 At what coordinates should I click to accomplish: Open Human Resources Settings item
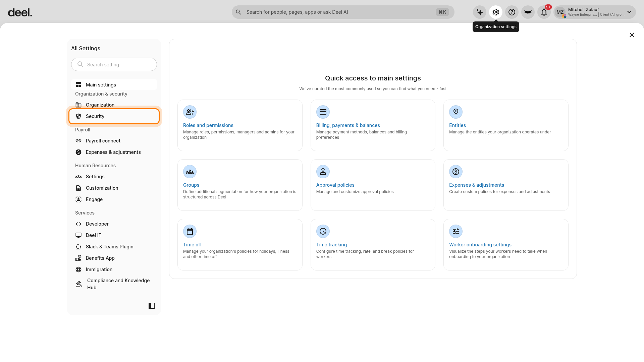[114, 177]
